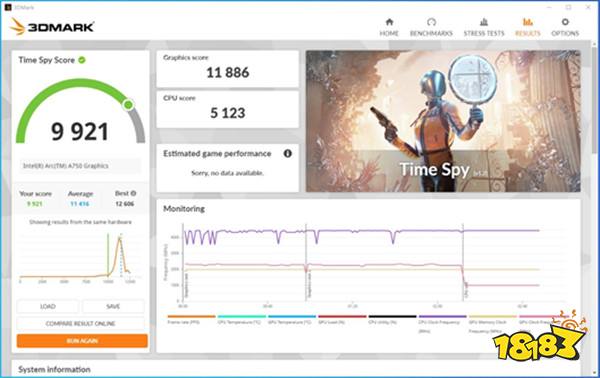Click the Time Spy score 9 921
This screenshot has height=378, width=600.
(x=80, y=132)
